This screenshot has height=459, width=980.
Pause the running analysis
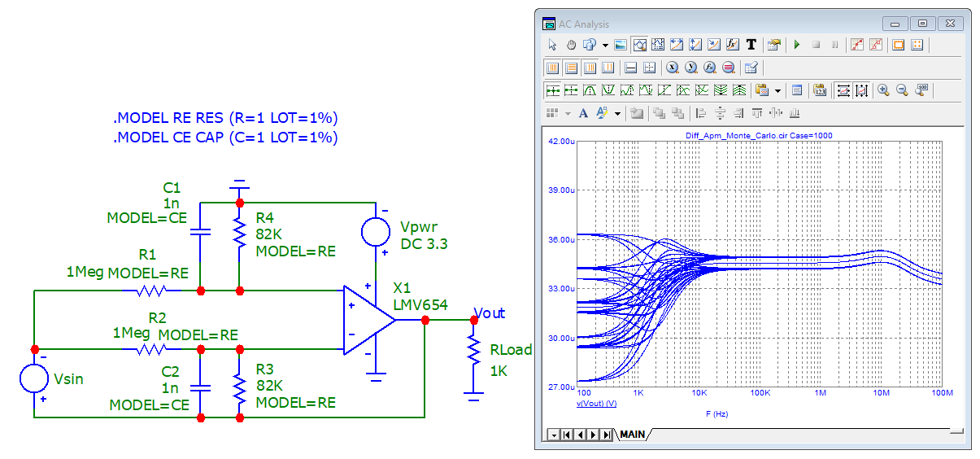(834, 45)
